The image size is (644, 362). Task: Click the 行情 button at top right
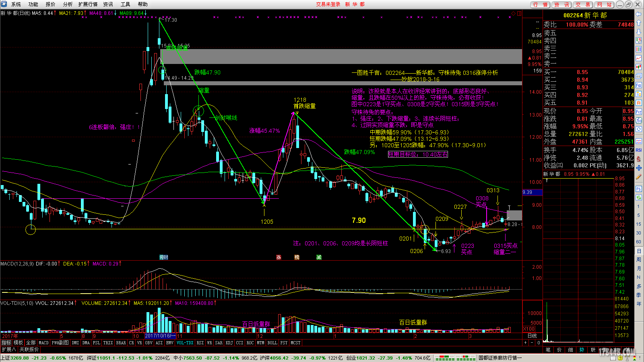coord(540,4)
